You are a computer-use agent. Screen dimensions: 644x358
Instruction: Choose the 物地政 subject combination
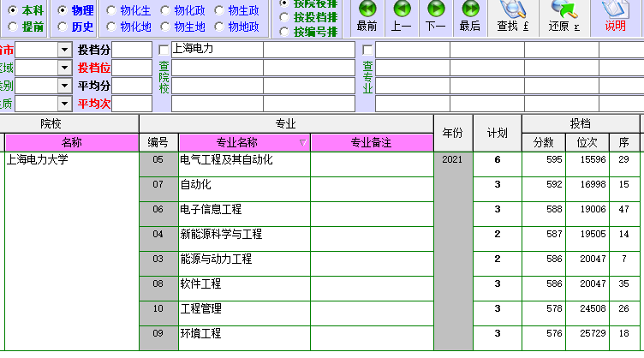pyautogui.click(x=237, y=27)
